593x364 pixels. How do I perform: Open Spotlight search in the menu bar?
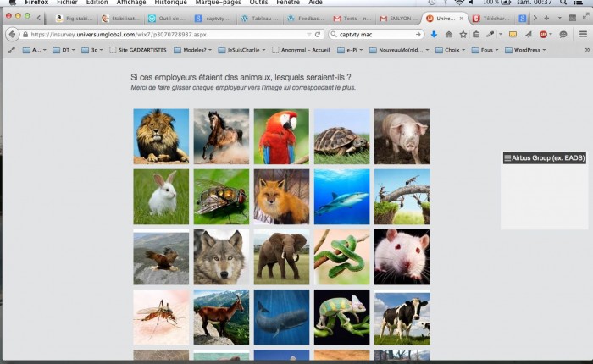point(563,3)
